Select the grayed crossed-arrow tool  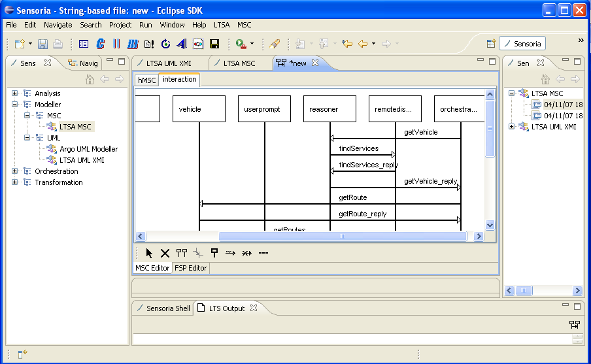click(x=198, y=253)
